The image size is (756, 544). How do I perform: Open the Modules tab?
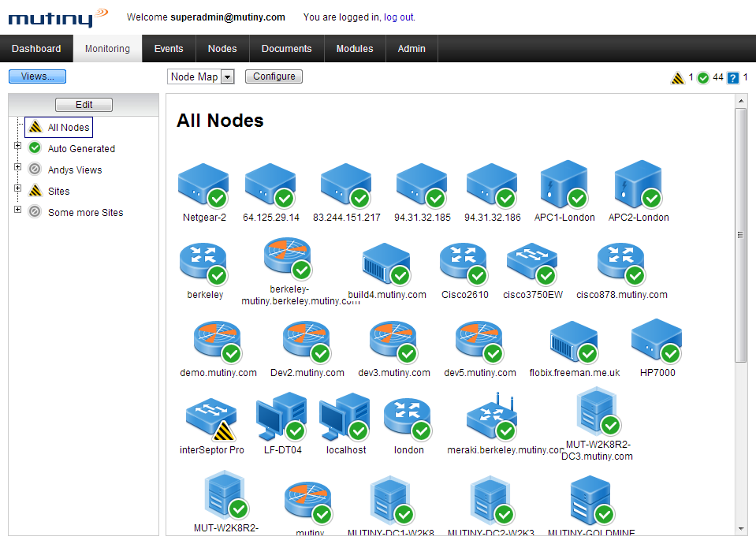pyautogui.click(x=355, y=49)
